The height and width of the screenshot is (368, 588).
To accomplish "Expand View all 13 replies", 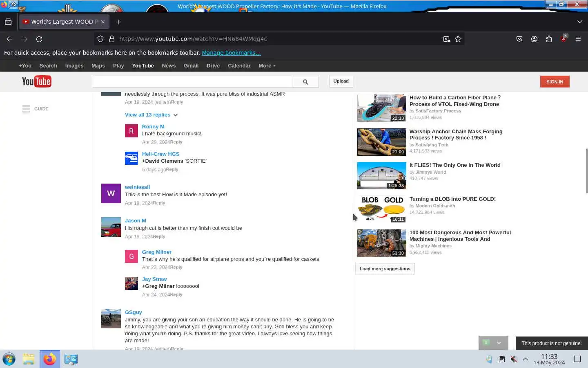I will (151, 115).
